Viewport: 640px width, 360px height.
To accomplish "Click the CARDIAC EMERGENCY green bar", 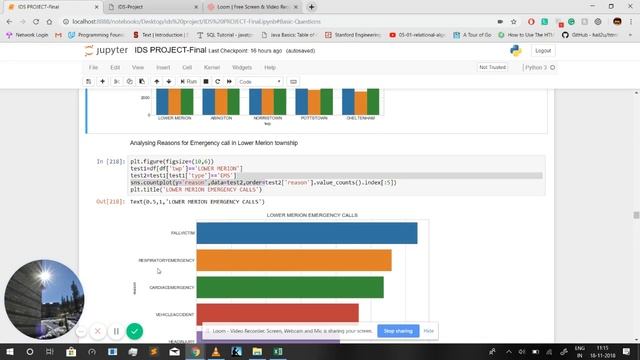I will pos(290,287).
